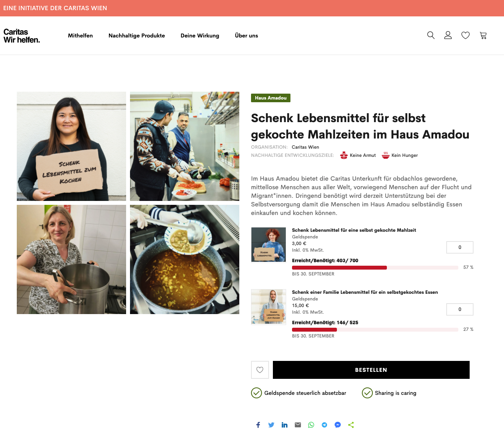This screenshot has width=504, height=444.
Task: Open photo of soup pot and bowl
Action: point(185,259)
